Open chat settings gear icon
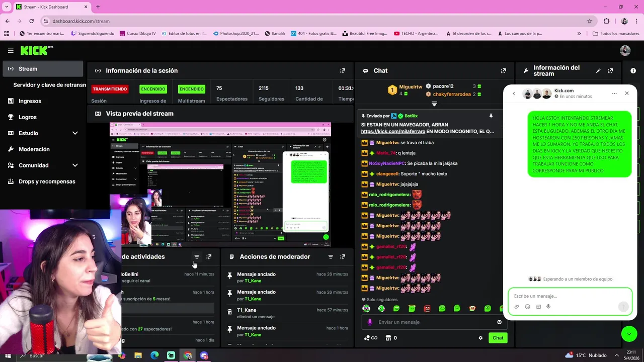Screen dimensions: 644x362 480,338
